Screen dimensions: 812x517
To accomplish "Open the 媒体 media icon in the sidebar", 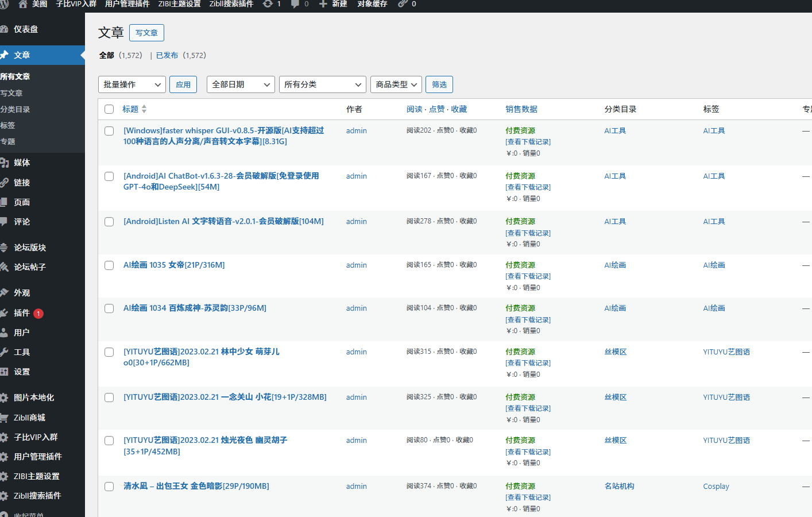I will (x=5, y=163).
